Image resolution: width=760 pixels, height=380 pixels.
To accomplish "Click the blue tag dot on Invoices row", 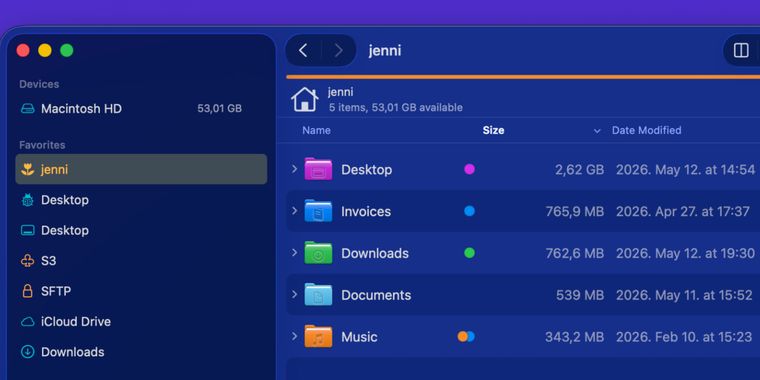I will [x=469, y=211].
